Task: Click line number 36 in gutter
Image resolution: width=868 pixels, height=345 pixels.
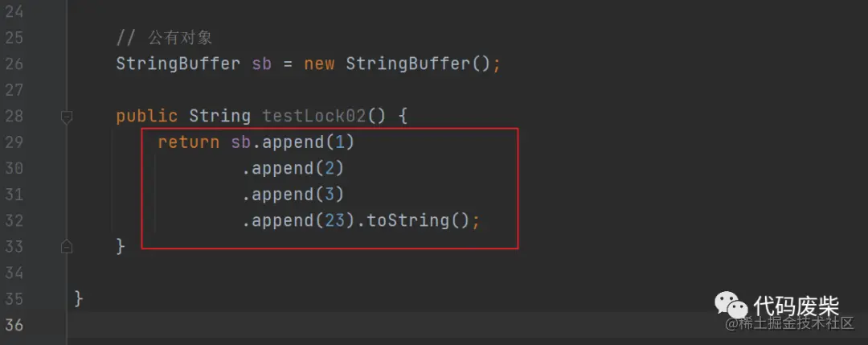Action: 14,325
